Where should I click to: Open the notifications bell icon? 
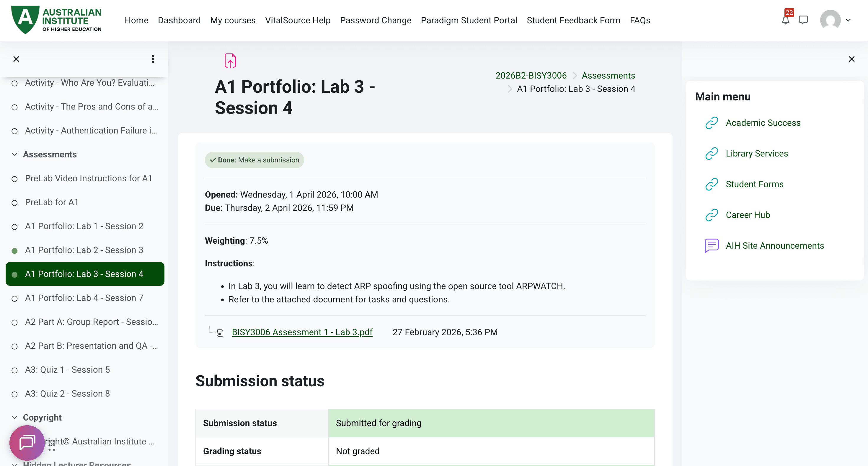click(x=785, y=20)
